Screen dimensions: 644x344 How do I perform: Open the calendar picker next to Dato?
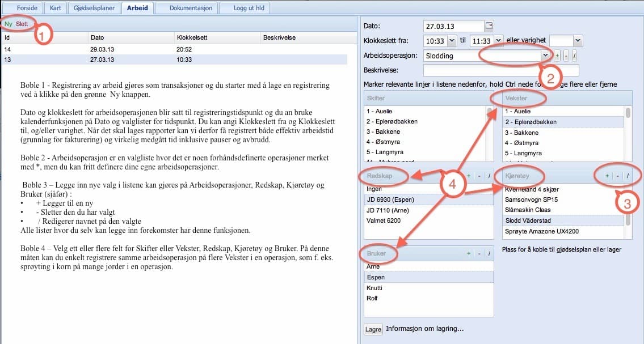pyautogui.click(x=489, y=26)
